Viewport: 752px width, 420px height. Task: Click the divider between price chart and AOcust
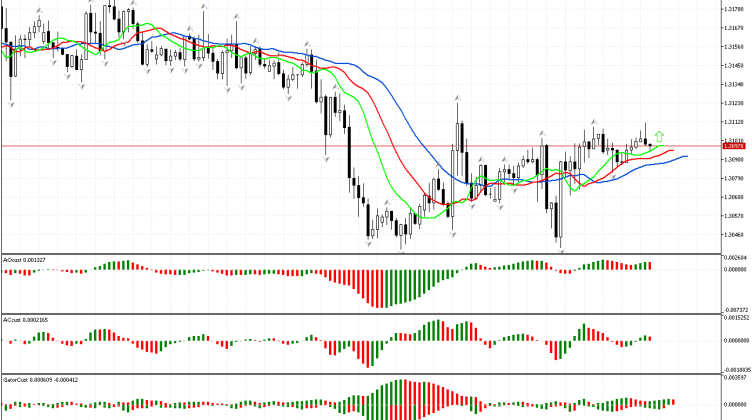coord(360,252)
